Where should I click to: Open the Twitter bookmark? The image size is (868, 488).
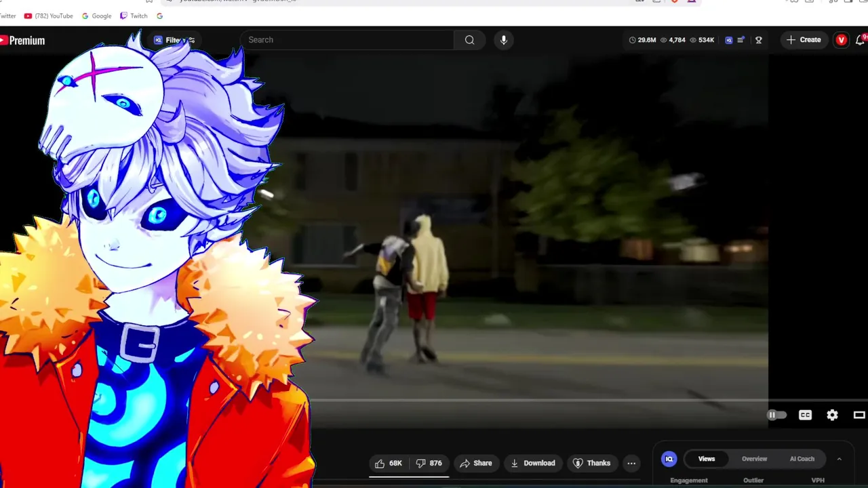[x=8, y=16]
